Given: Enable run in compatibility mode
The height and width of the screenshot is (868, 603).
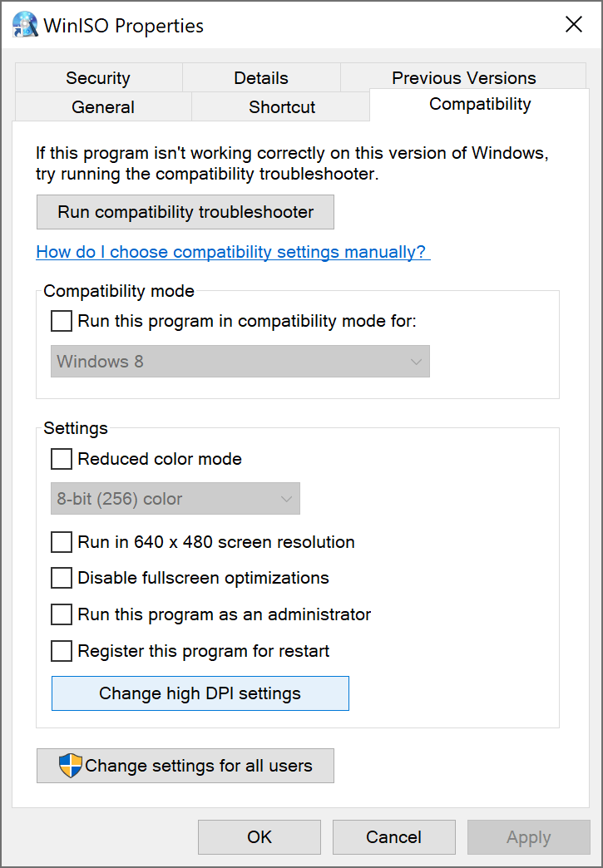Looking at the screenshot, I should coord(61,321).
